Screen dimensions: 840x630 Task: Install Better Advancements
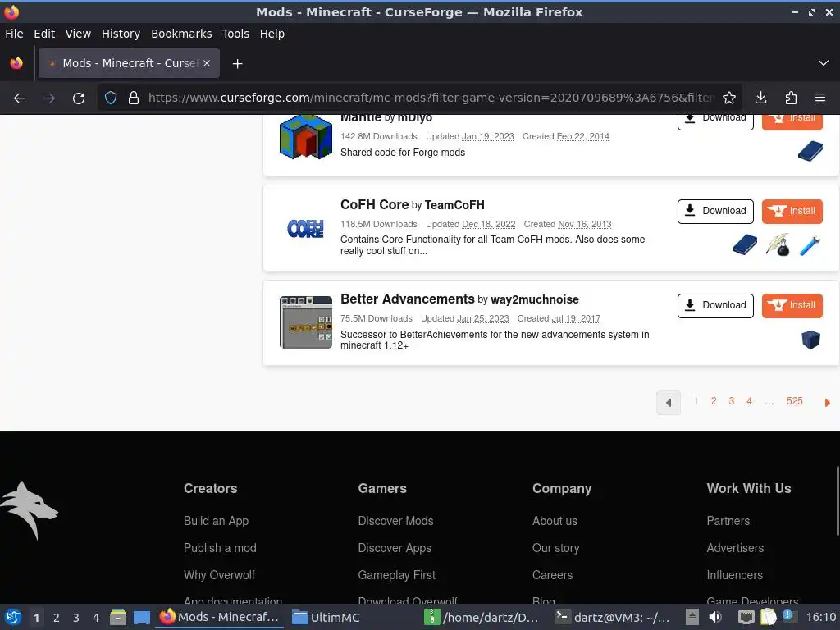coord(792,305)
